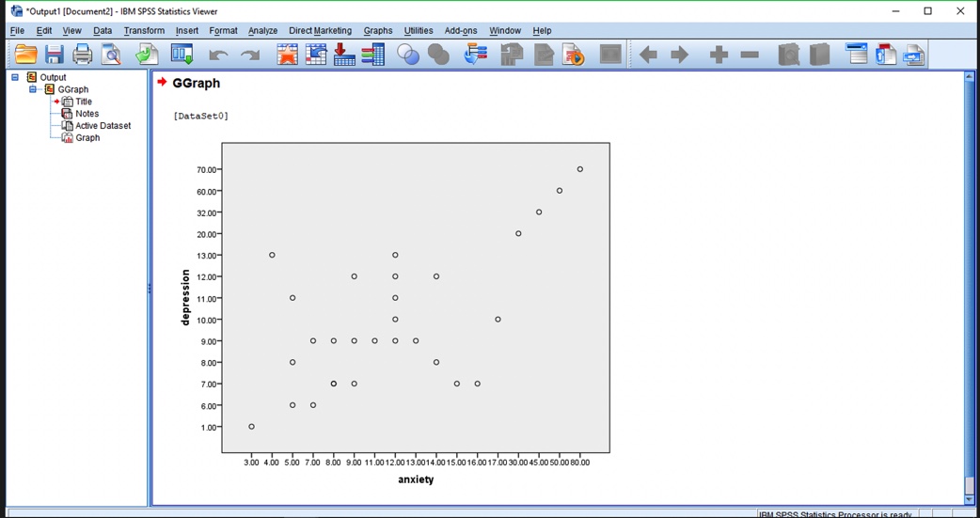Undo the last action

click(218, 55)
